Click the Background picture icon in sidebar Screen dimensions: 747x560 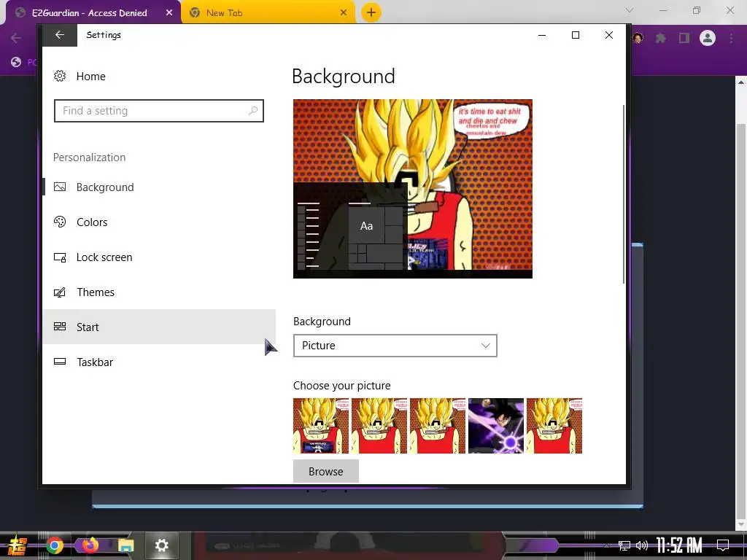[60, 187]
